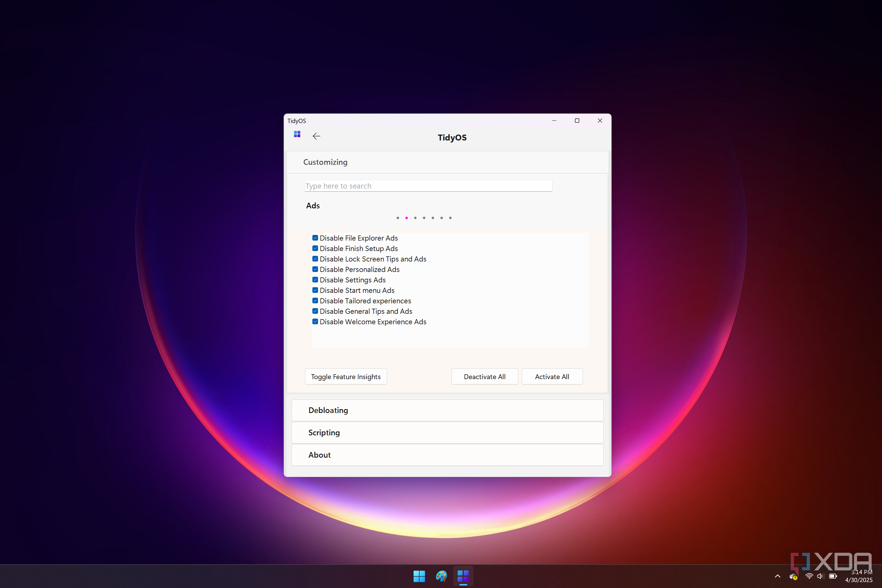This screenshot has height=588, width=882.
Task: Click the Type here to search field
Action: pos(428,186)
